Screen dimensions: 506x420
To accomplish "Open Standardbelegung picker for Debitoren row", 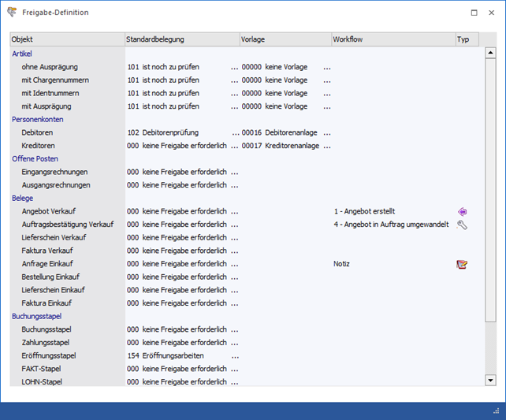I will pos(234,133).
